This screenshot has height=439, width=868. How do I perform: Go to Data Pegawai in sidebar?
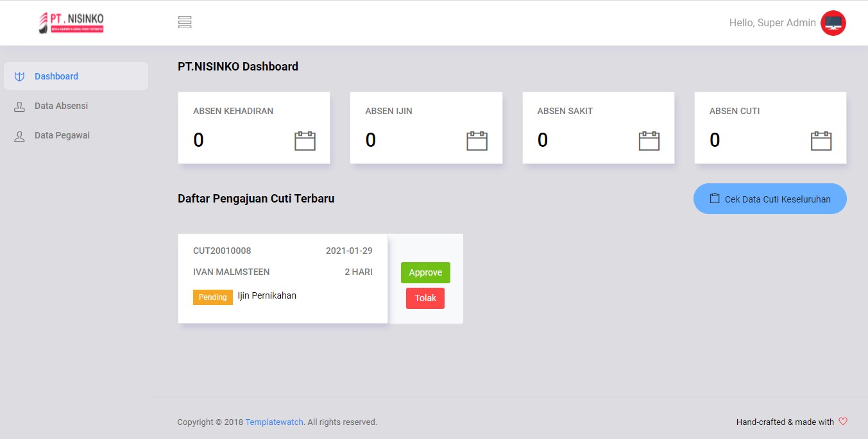point(62,135)
